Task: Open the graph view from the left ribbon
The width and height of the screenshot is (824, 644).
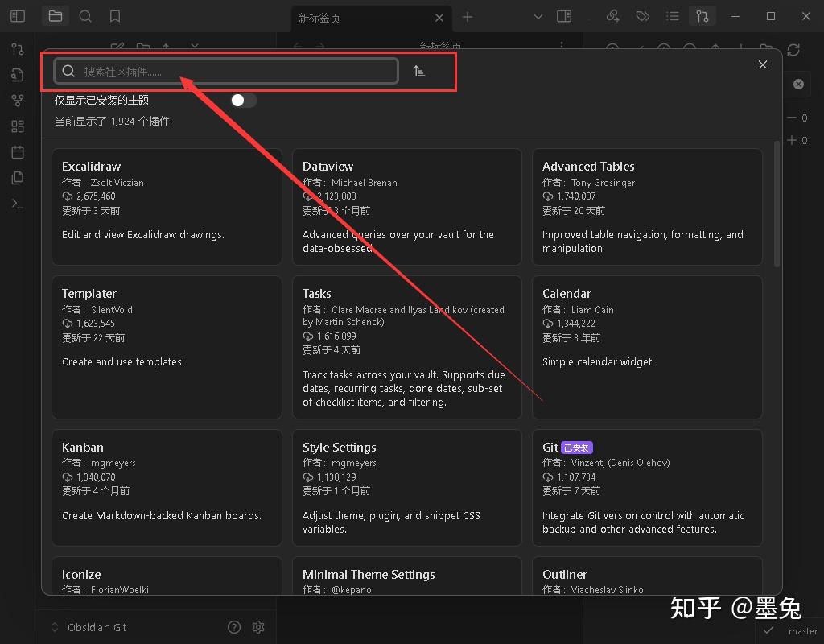Action: [x=17, y=100]
